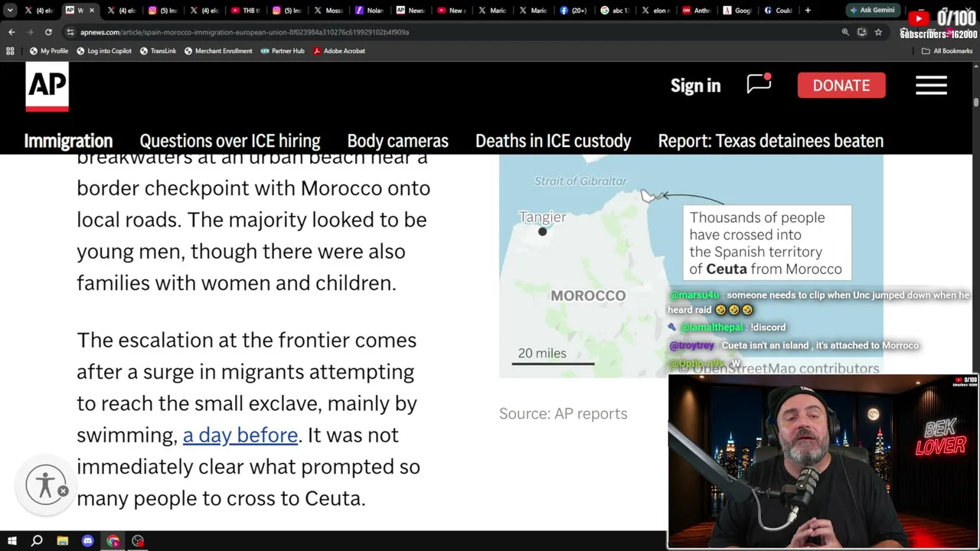Image resolution: width=980 pixels, height=551 pixels.
Task: Open Report: Texas detainees beaten topic
Action: [x=770, y=141]
